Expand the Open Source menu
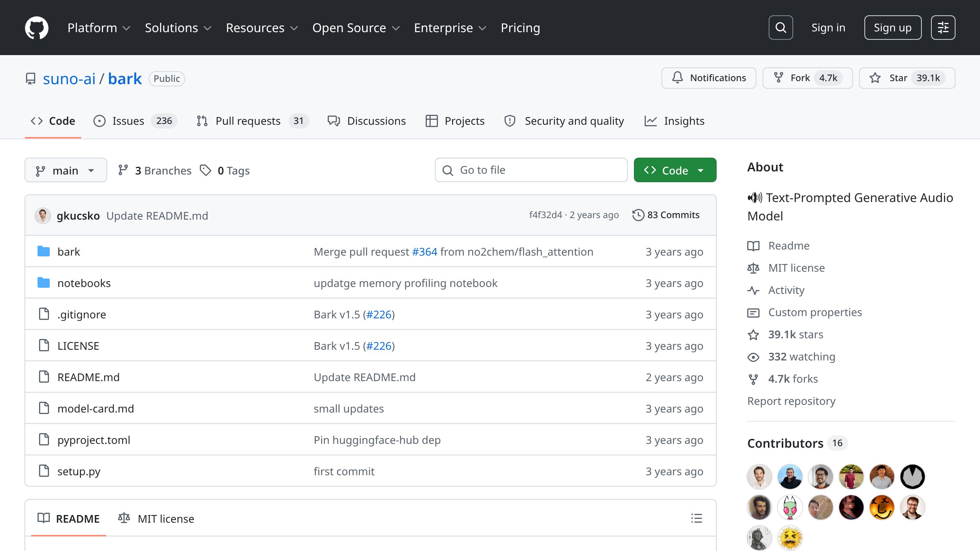Viewport: 980px width, 551px height. click(356, 28)
